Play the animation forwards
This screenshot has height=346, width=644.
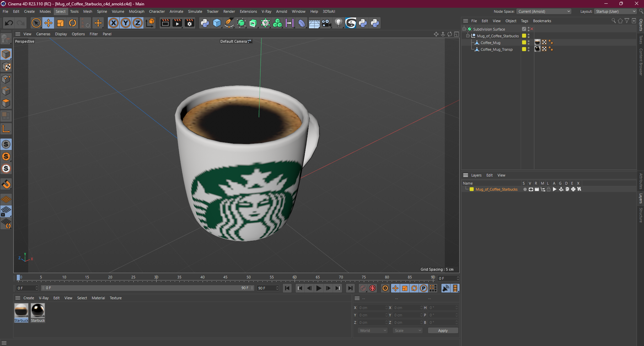click(318, 288)
